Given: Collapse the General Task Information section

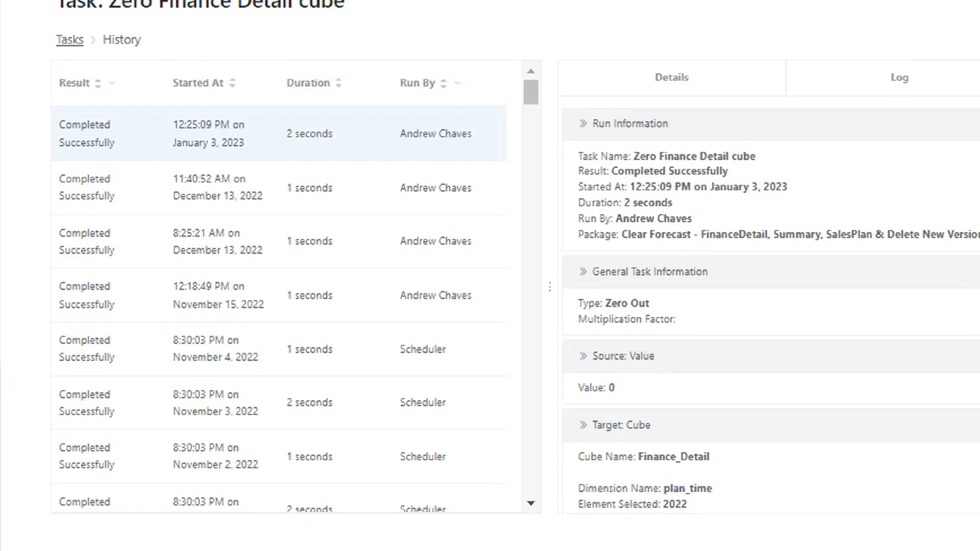Looking at the screenshot, I should [x=583, y=271].
